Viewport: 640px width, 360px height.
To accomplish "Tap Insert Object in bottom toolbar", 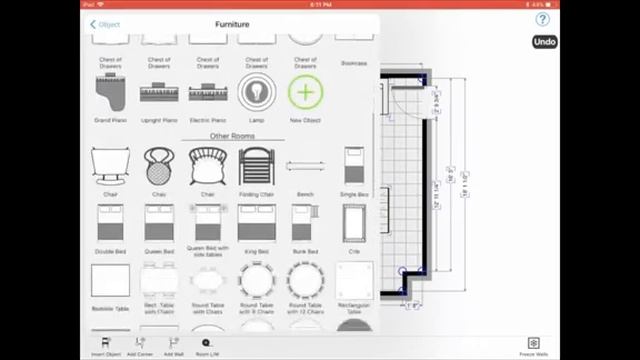I will (106, 347).
